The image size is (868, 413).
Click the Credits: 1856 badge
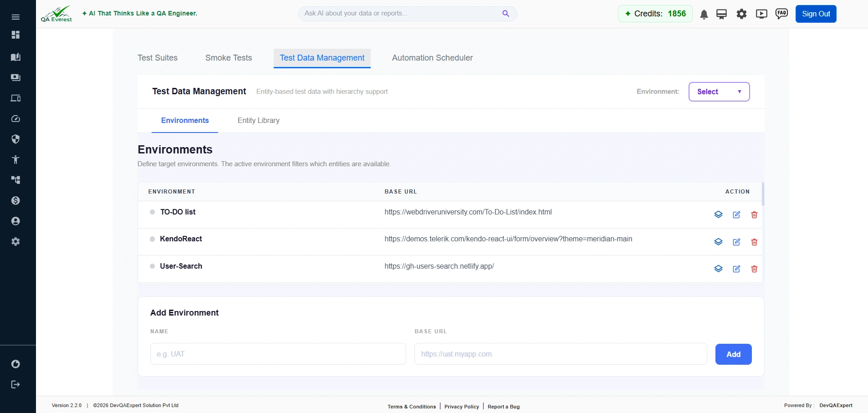[655, 14]
